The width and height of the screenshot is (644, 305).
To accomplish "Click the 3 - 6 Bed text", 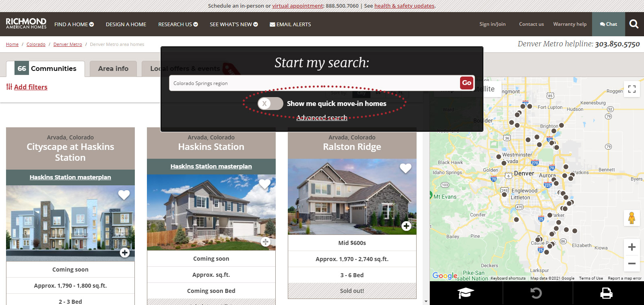I will pyautogui.click(x=352, y=275).
